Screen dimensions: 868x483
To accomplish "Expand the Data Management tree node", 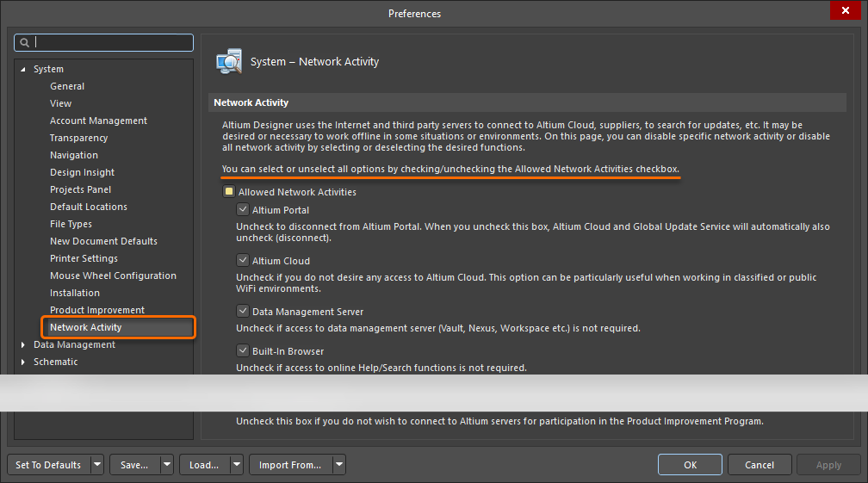I will tap(23, 344).
